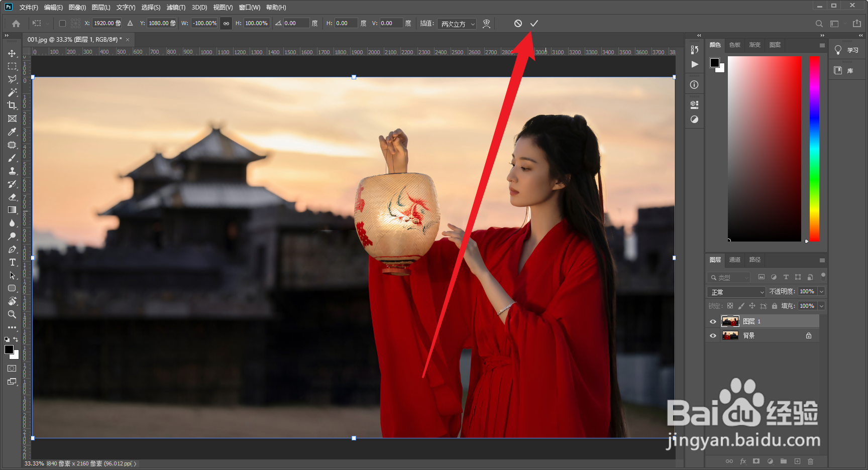Screen dimensions: 868x470
Task: Select the Eyedropper tool
Action: 12,132
